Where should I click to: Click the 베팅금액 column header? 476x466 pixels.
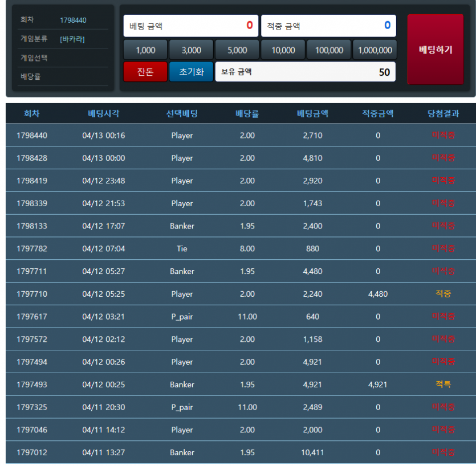(312, 113)
